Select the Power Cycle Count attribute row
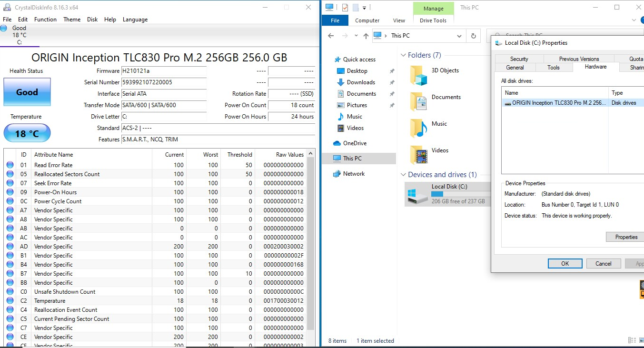This screenshot has width=644, height=348. pyautogui.click(x=155, y=201)
